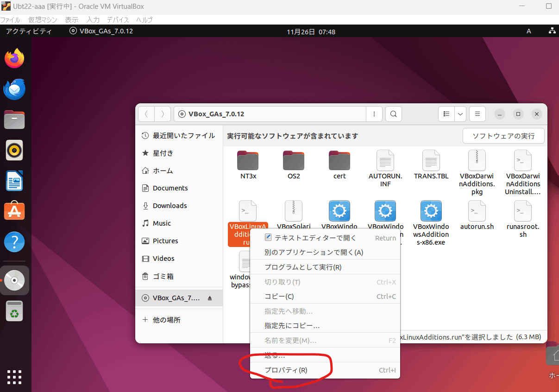Click アクティビティ in the top bar
Image resolution: width=559 pixels, height=392 pixels.
click(x=29, y=31)
